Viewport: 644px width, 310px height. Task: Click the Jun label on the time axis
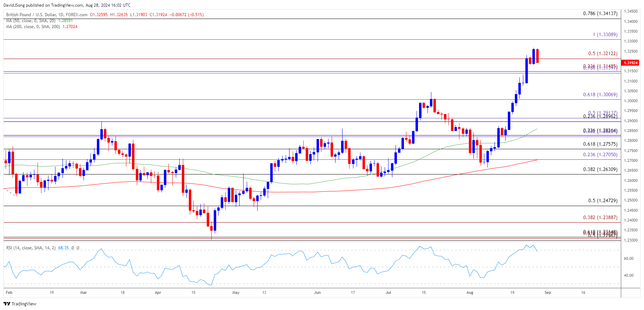[317, 293]
